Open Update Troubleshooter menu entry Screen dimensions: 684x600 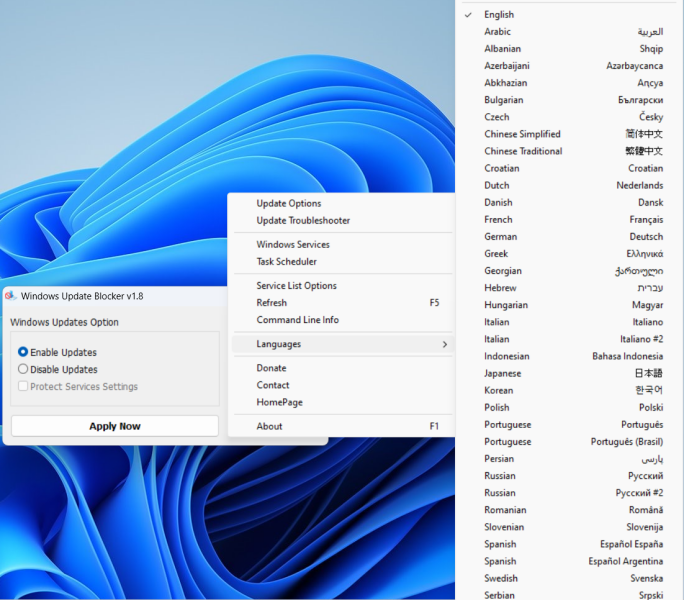point(342,220)
